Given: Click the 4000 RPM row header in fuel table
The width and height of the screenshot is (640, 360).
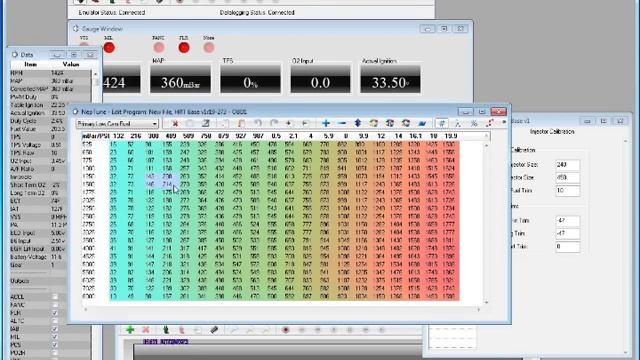Looking at the screenshot, I should point(88,248).
